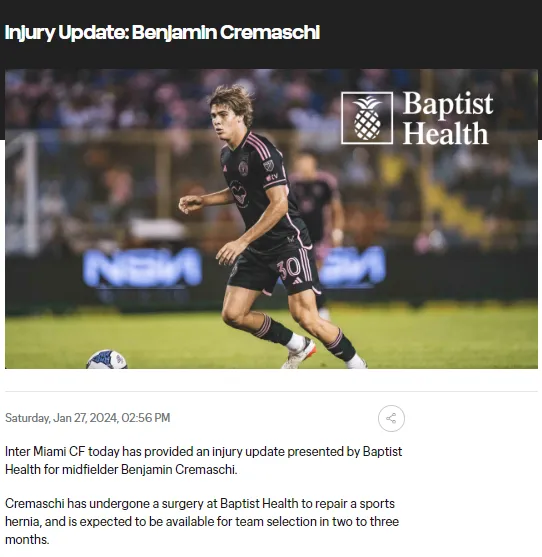Click the adidas logo on the shorts
Viewport: 542px width, 557px height.
tap(297, 280)
